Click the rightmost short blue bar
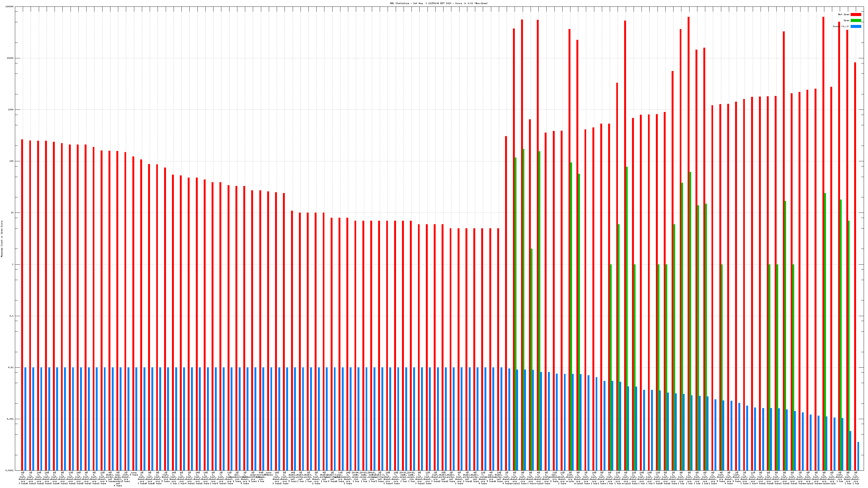The width and height of the screenshot is (868, 488). tap(858, 456)
